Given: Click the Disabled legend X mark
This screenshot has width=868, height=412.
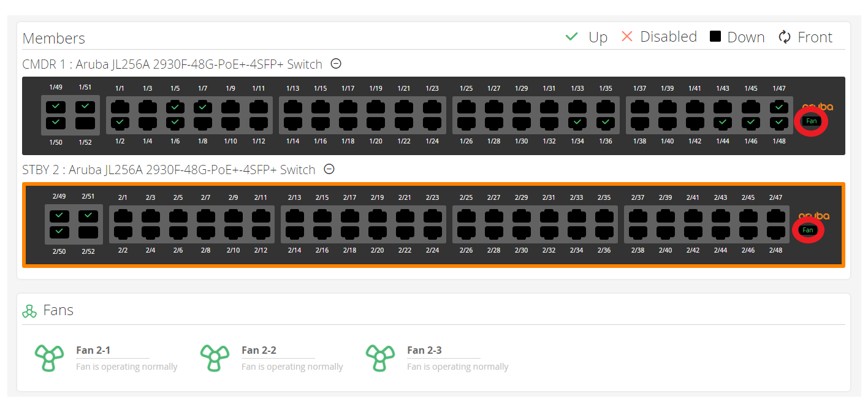Looking at the screenshot, I should (626, 37).
